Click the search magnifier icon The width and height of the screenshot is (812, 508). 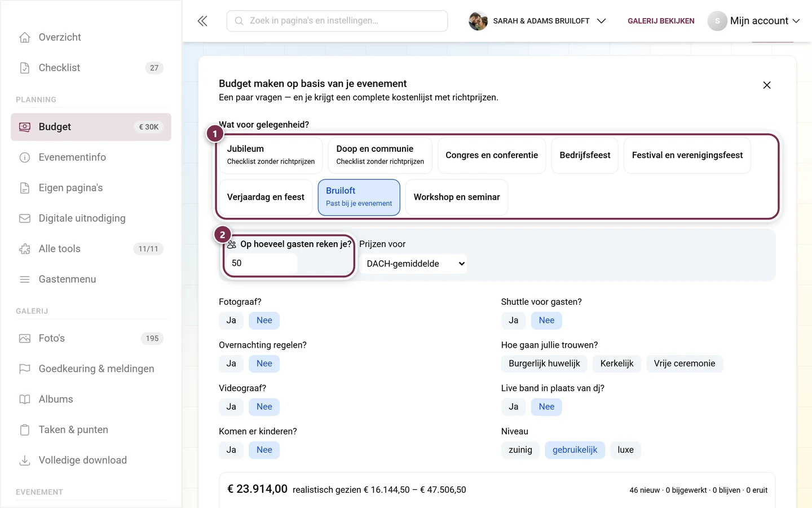[239, 21]
